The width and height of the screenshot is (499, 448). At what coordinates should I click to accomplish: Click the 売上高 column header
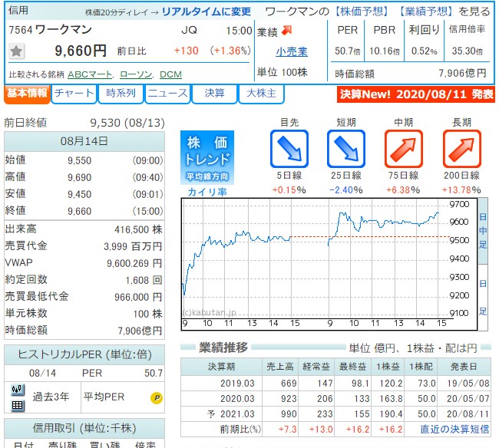(x=279, y=367)
